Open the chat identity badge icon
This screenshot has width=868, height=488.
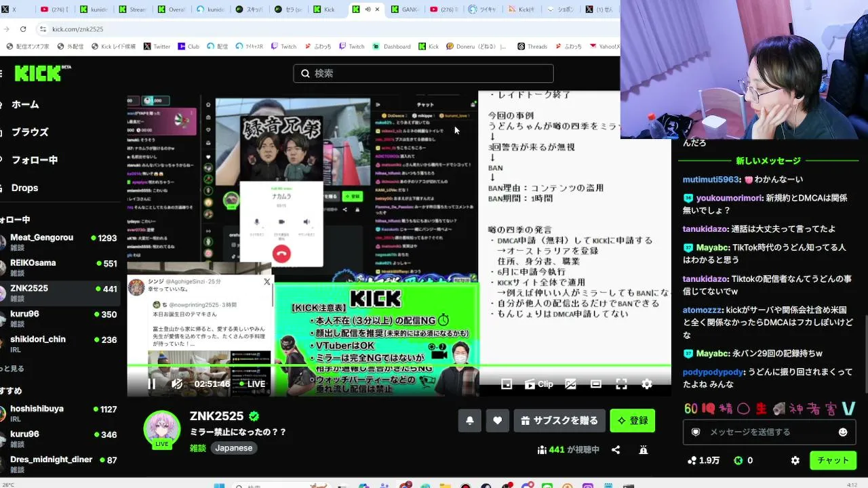(x=695, y=432)
